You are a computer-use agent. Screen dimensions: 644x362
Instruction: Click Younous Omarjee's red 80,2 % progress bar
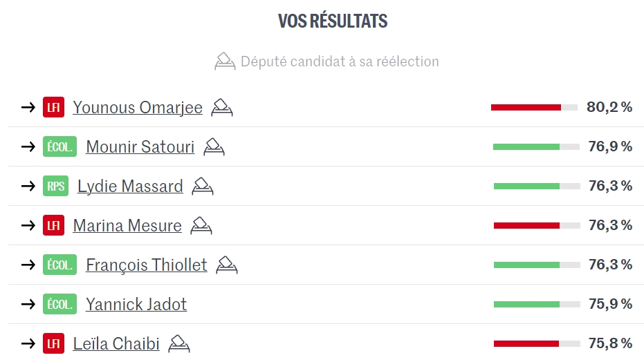click(534, 107)
